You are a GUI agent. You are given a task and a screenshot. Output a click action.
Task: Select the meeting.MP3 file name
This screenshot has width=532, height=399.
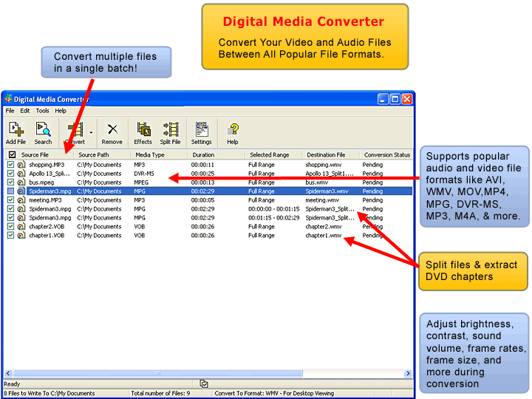point(46,199)
